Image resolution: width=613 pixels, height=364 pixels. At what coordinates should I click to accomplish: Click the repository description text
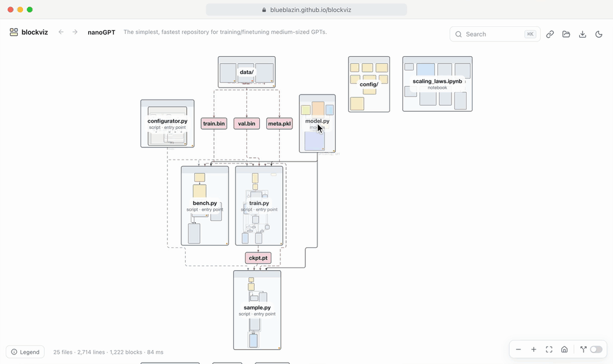click(225, 32)
